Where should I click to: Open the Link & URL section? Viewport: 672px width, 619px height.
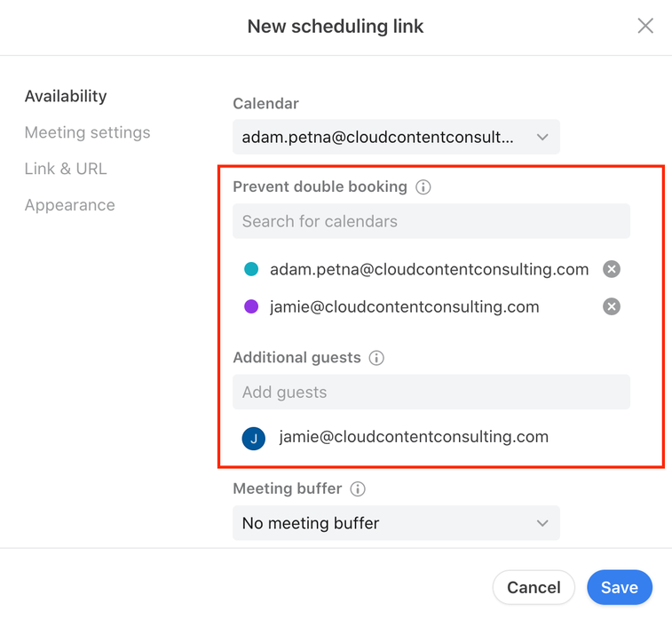pyautogui.click(x=66, y=169)
